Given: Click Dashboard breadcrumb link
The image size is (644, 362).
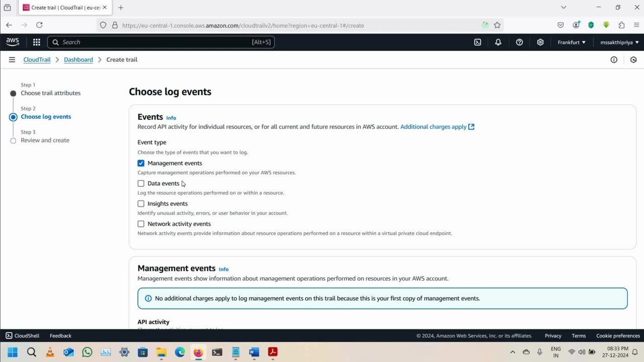Looking at the screenshot, I should [x=78, y=59].
